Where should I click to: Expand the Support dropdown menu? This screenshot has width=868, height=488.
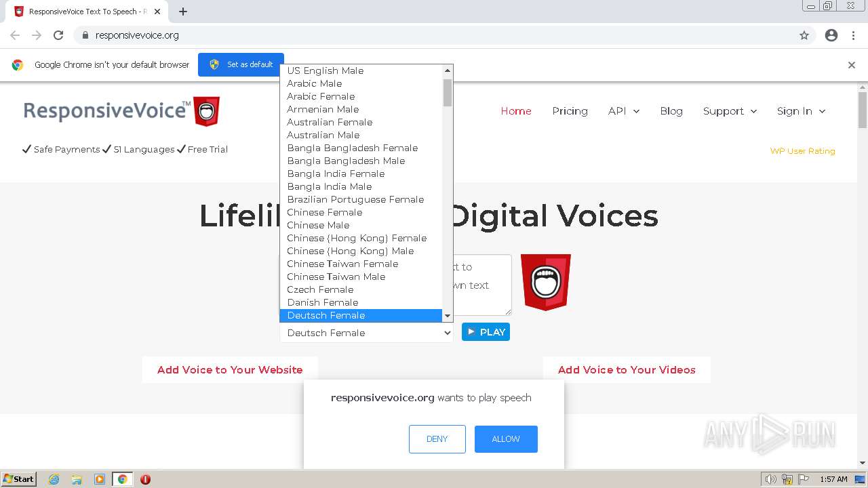(730, 111)
